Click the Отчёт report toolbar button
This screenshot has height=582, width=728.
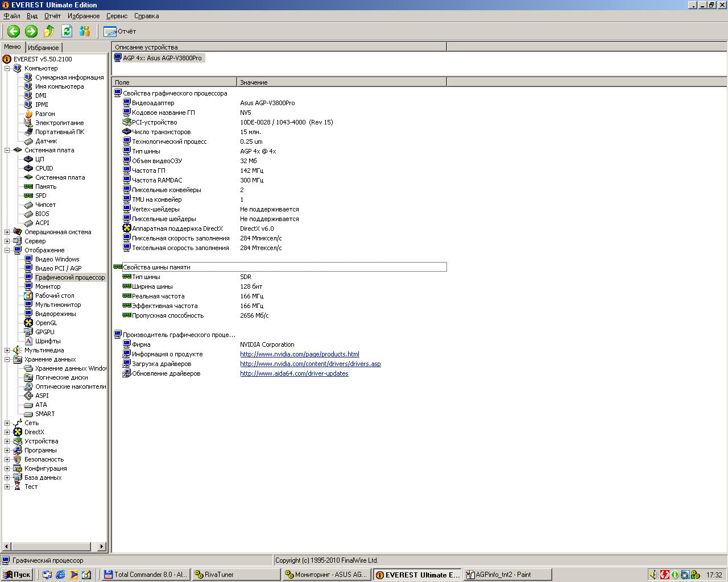click(120, 31)
